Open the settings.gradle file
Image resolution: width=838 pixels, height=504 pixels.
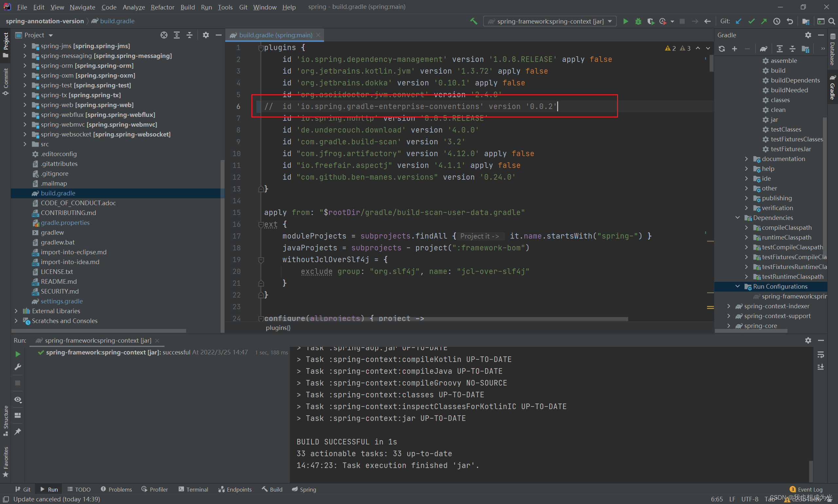coord(62,301)
